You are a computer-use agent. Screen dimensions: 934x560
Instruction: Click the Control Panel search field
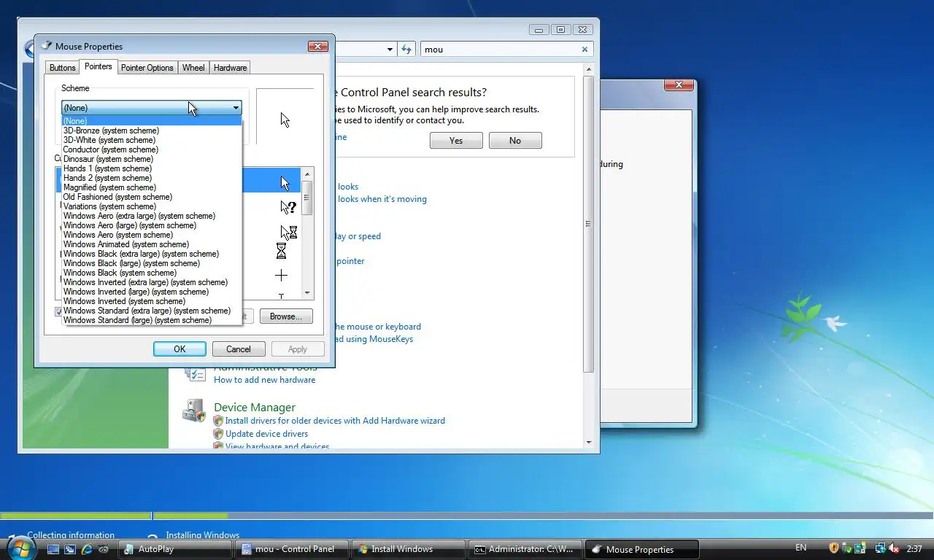click(500, 50)
